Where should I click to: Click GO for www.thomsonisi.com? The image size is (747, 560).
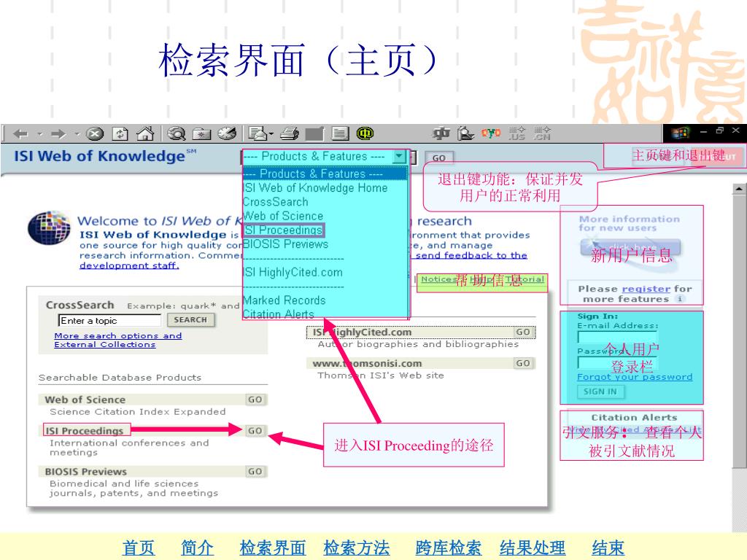pos(523,363)
